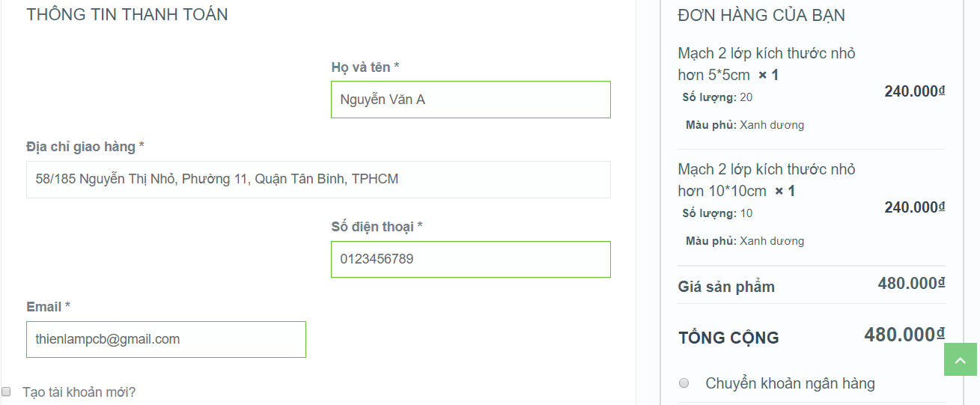
Task: Click the 'ĐƠN HÀNG CỦA BẠN' heading
Action: click(x=761, y=15)
